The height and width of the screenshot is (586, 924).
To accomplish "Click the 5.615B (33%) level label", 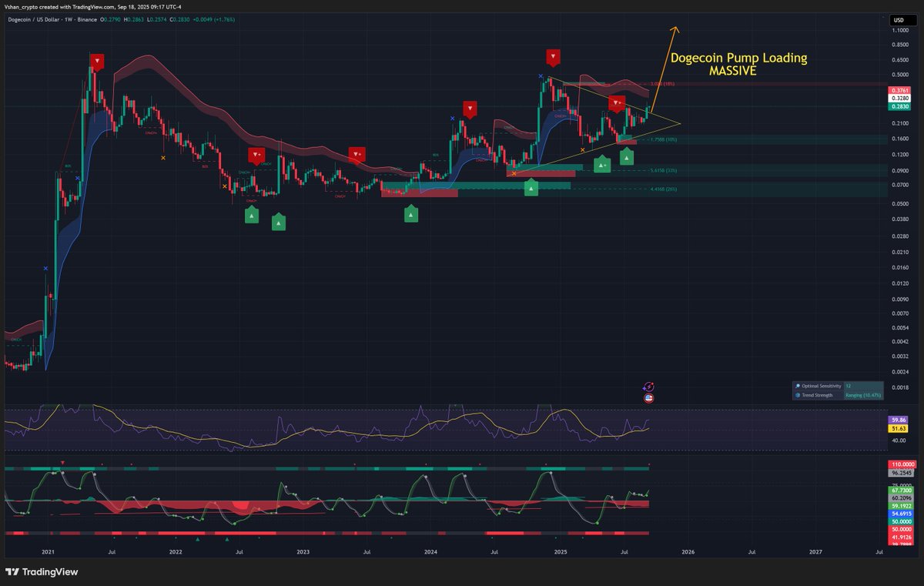I will tap(664, 170).
